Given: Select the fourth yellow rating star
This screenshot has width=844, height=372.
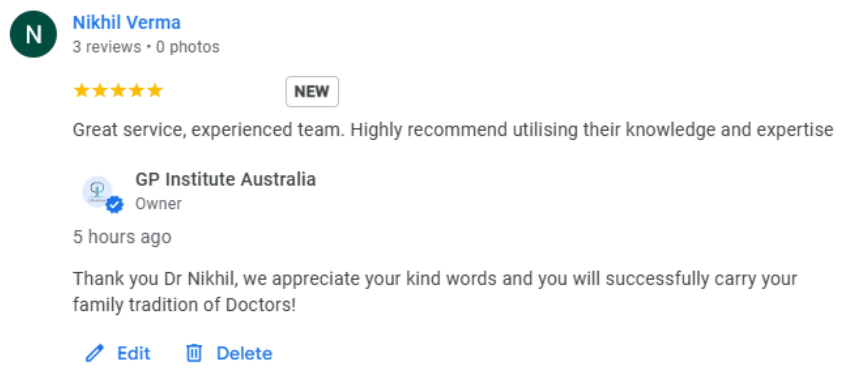Looking at the screenshot, I should click(137, 90).
